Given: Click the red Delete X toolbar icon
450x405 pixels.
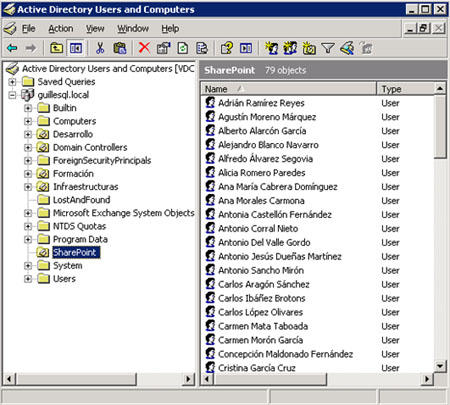Looking at the screenshot, I should 144,48.
